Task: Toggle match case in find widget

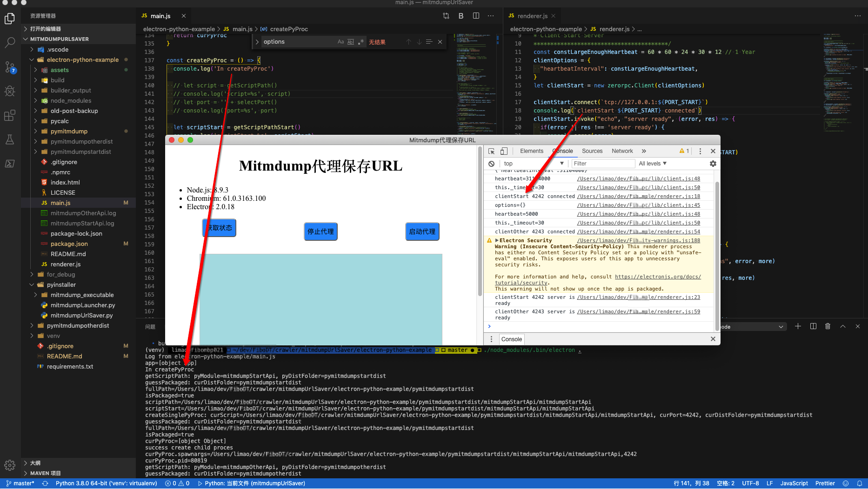Action: click(341, 42)
